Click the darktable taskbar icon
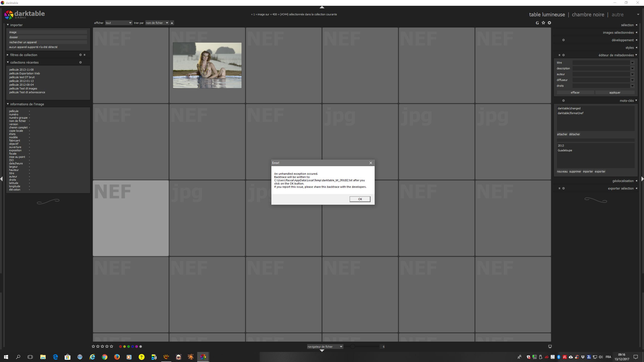The image size is (644, 362). [x=203, y=357]
